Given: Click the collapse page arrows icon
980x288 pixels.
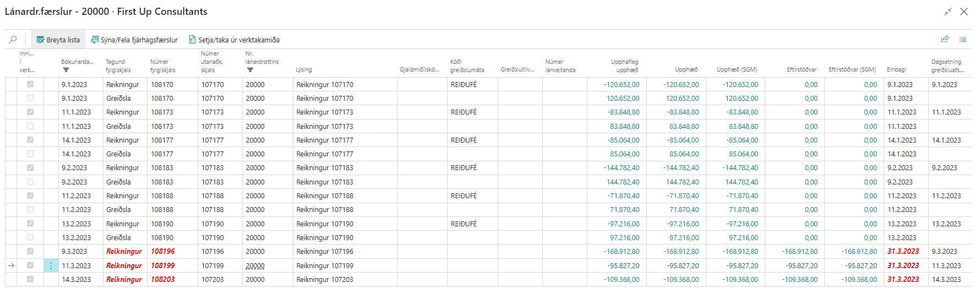Looking at the screenshot, I should tap(948, 12).
